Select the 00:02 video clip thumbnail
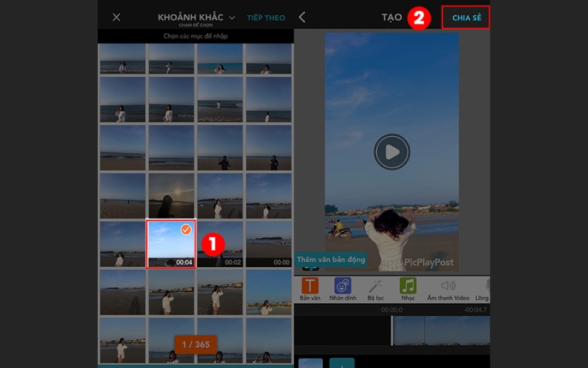588x368 pixels. (x=220, y=244)
